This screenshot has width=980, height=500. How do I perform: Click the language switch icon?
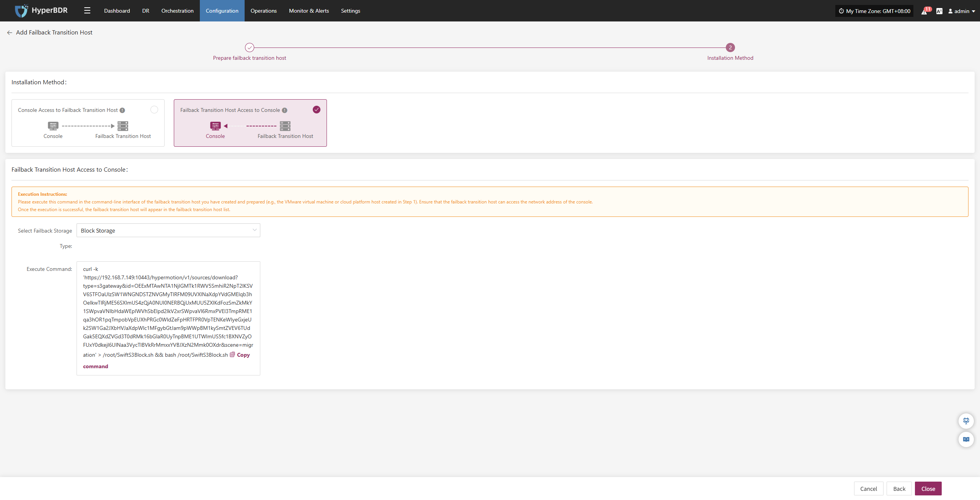[939, 11]
